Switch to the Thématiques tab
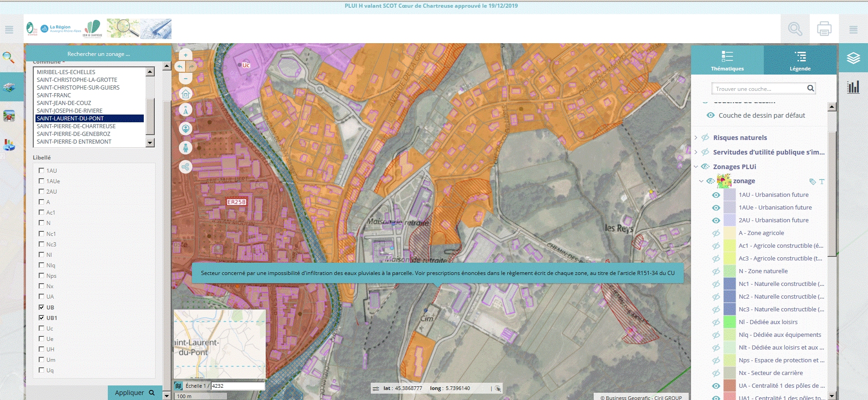Image resolution: width=868 pixels, height=400 pixels. (727, 60)
